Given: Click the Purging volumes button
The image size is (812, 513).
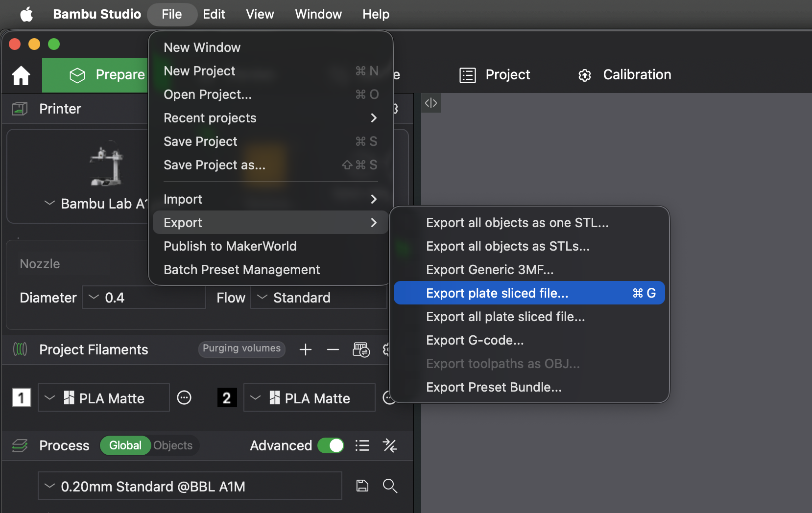Looking at the screenshot, I should coord(242,349).
